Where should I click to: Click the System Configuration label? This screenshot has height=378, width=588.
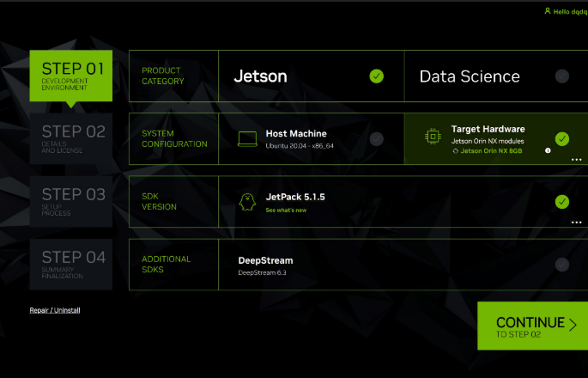coord(174,139)
